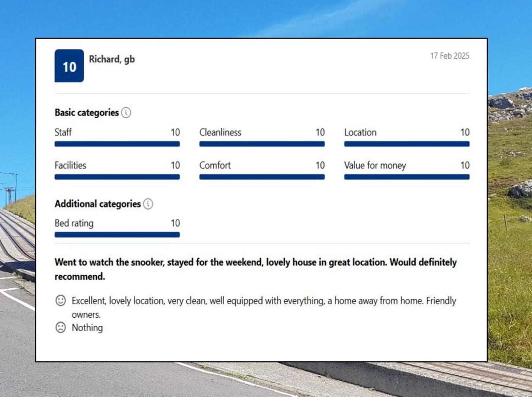
Task: Click the info icon beside Basic categories
Action: tap(126, 112)
